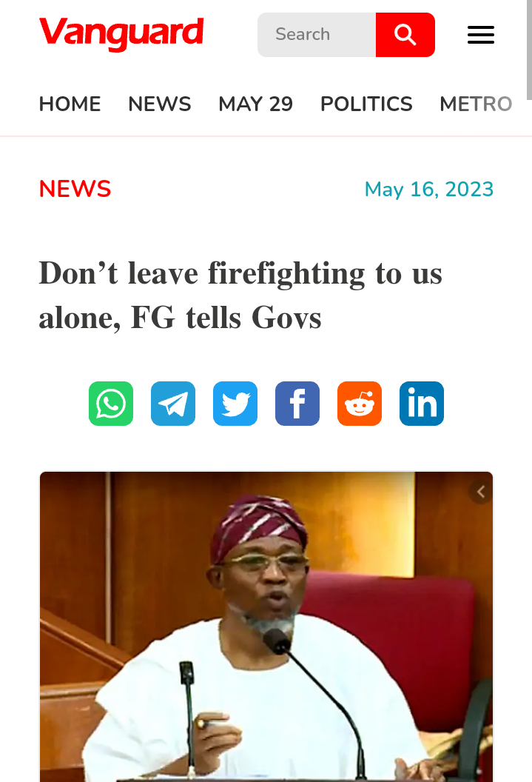Share article on Twitter
Screen dimensions: 532x782
(x=235, y=404)
